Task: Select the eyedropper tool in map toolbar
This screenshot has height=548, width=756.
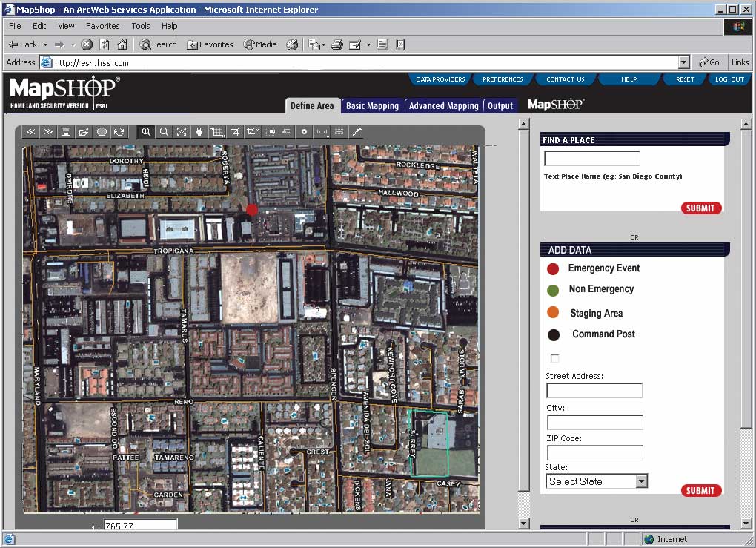Action: 357,132
